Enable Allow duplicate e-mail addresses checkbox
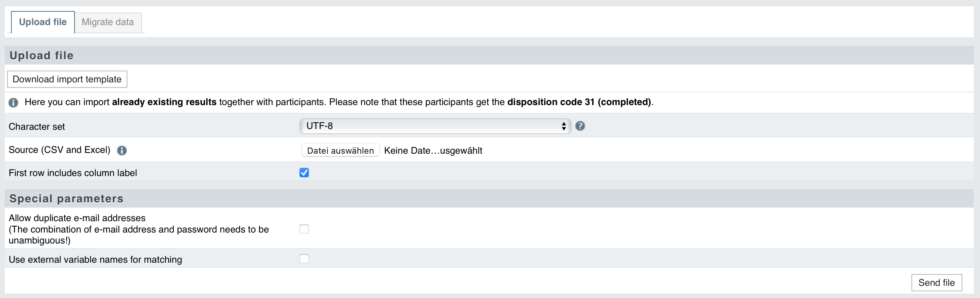The width and height of the screenshot is (980, 298). click(x=304, y=229)
